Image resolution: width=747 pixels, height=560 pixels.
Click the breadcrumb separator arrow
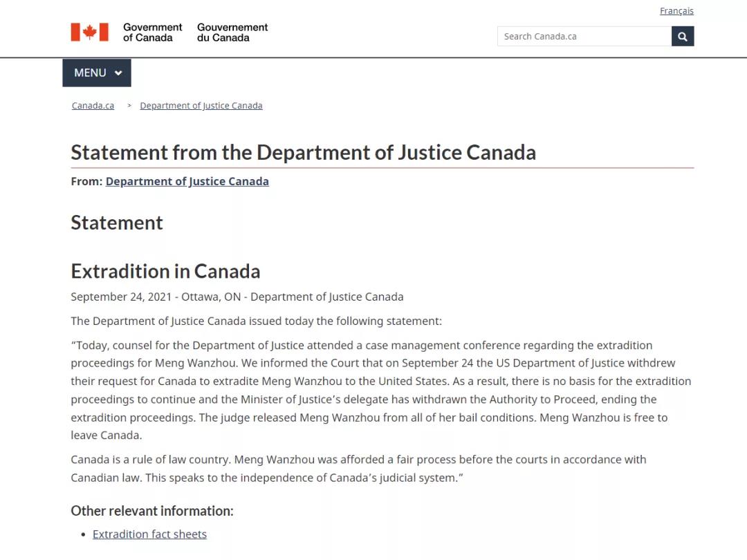tap(129, 105)
